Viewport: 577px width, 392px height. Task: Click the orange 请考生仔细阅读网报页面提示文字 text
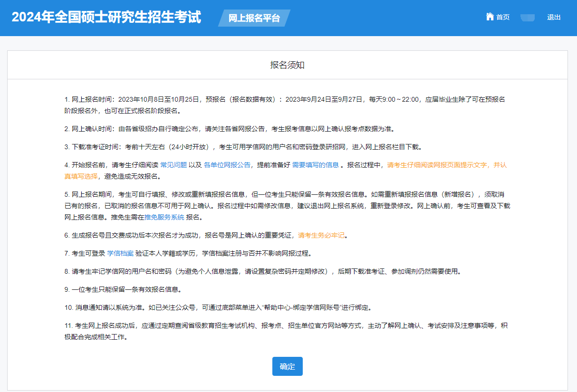point(447,165)
